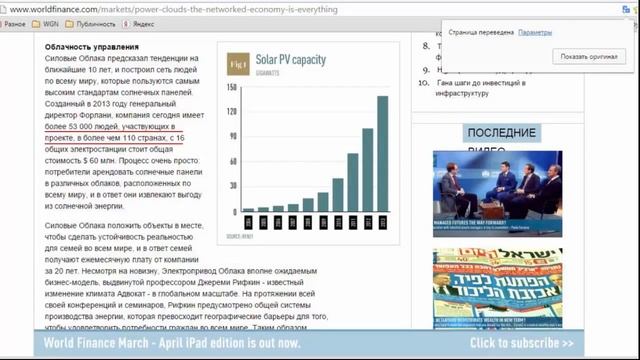640x360 pixels.
Task: Click the chart source caption below the bars
Action: [240, 236]
